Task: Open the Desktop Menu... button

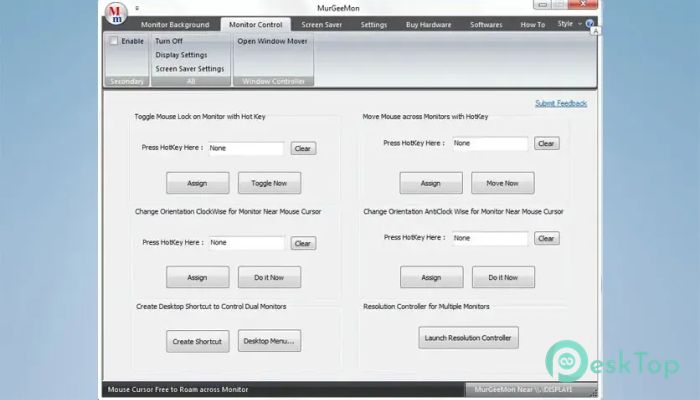Action: click(269, 341)
